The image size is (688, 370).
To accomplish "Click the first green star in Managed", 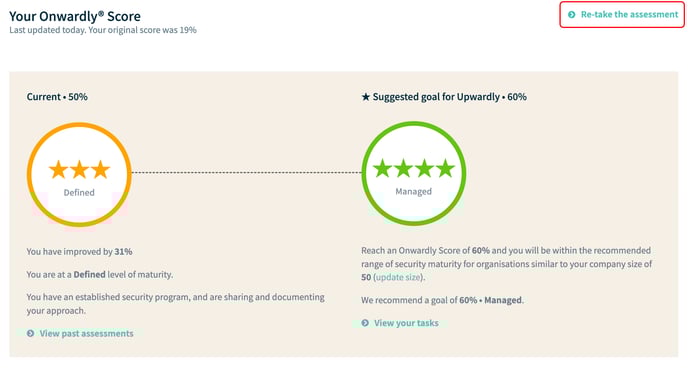I will coord(382,168).
